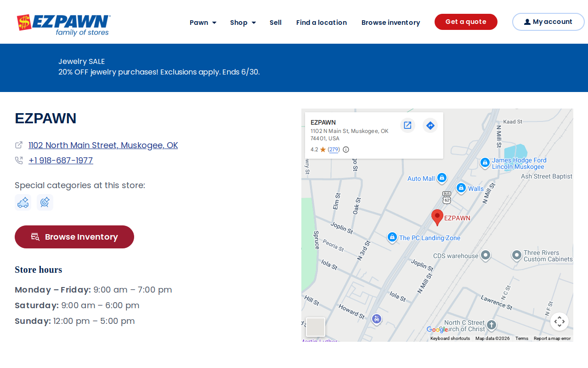Open the Sell menu item

point(276,23)
